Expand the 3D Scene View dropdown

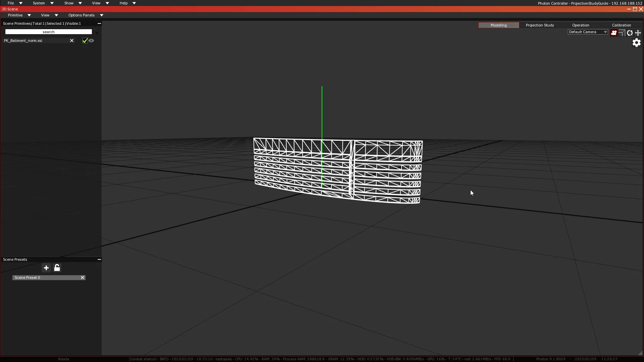click(x=49, y=15)
